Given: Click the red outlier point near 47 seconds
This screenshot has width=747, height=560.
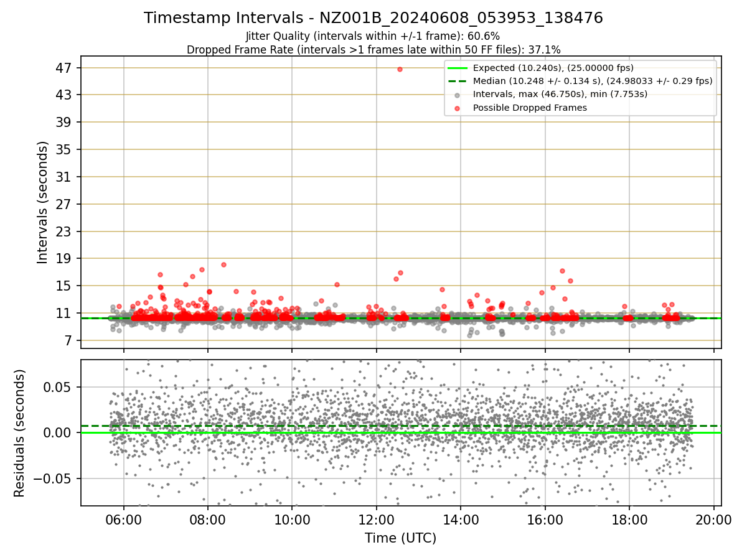Looking at the screenshot, I should pos(400,69).
